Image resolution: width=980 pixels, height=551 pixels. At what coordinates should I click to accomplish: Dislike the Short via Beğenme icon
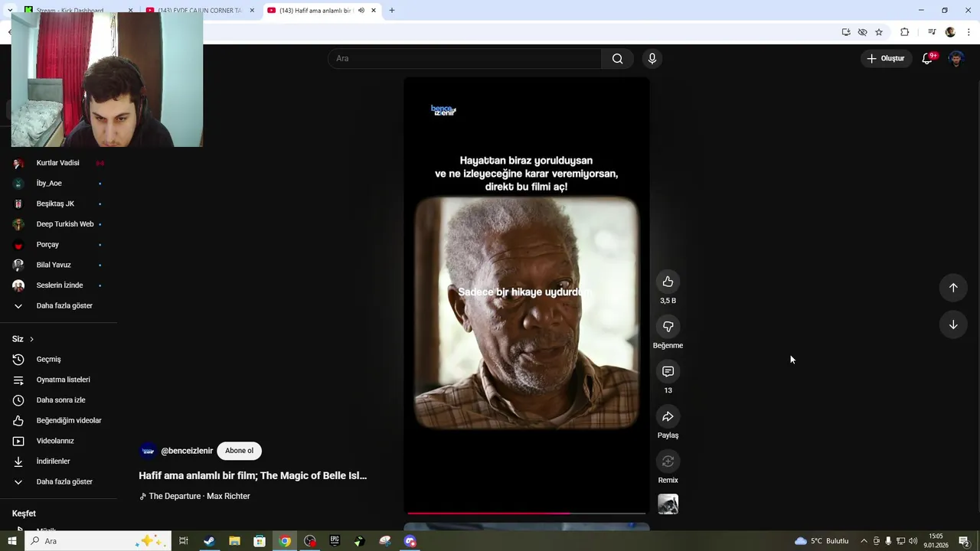[668, 327]
